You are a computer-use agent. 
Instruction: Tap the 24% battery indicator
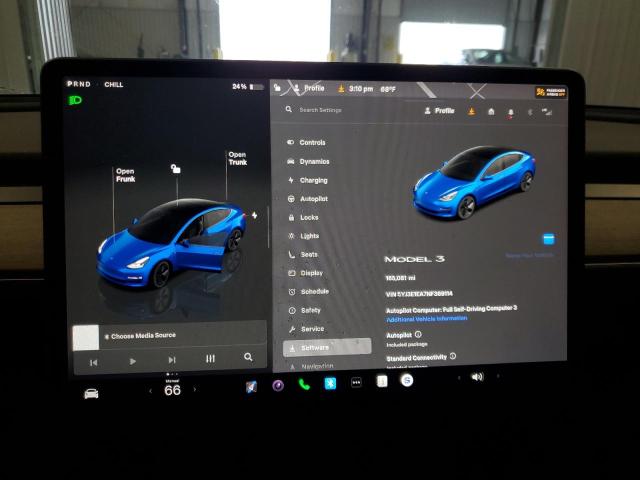click(248, 87)
